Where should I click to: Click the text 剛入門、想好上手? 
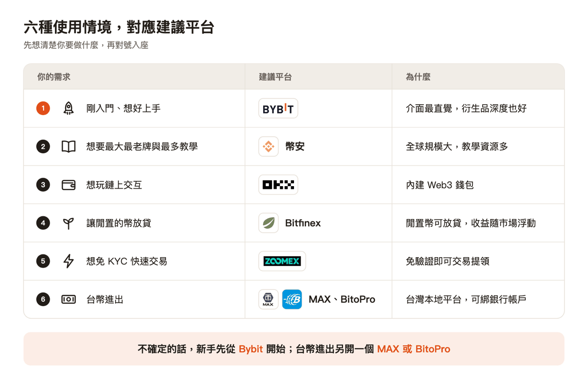pos(123,108)
